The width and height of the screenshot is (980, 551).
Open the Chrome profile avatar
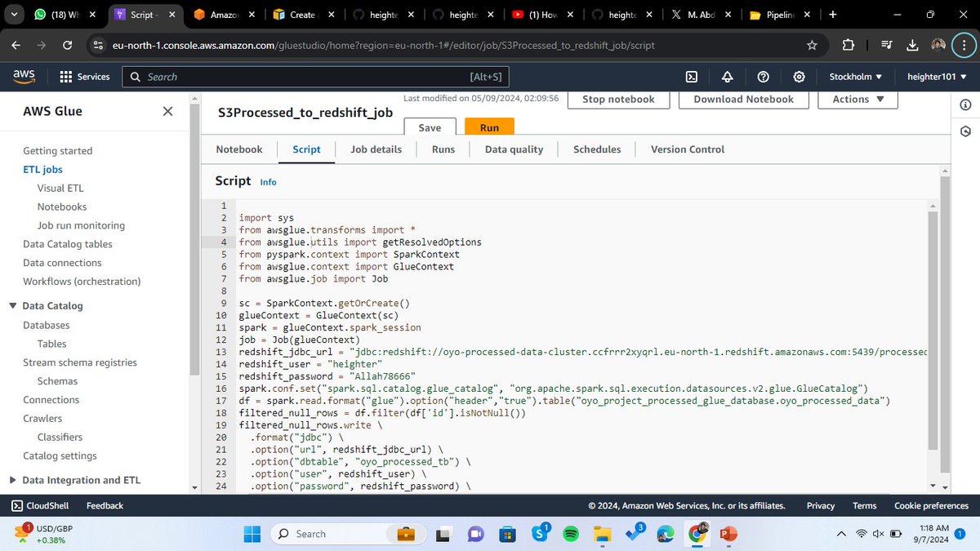938,46
